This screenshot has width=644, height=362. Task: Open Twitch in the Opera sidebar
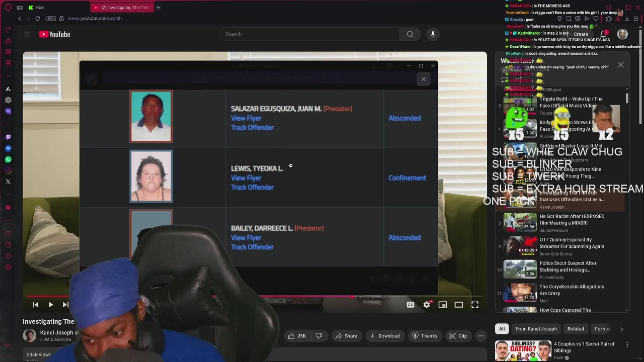[x=8, y=137]
